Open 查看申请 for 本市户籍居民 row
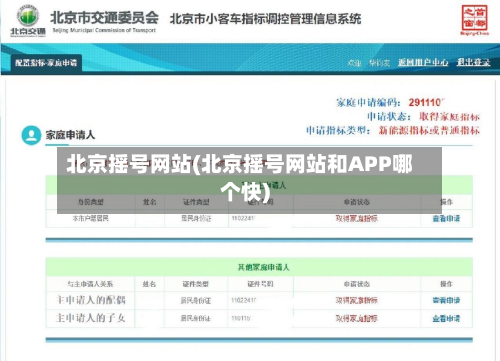Image resolution: width=500 pixels, height=361 pixels. point(446,218)
